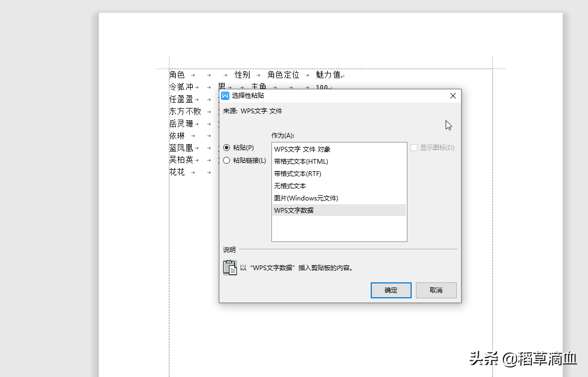
Task: Click the 令狐冲 text in document
Action: 181,87
